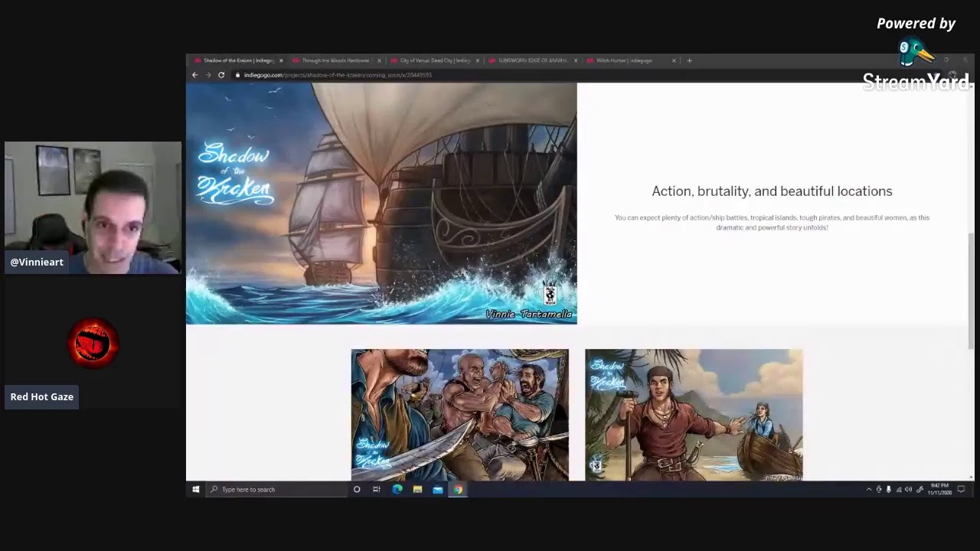Open Task View from the taskbar
The image size is (980, 551).
[x=377, y=489]
